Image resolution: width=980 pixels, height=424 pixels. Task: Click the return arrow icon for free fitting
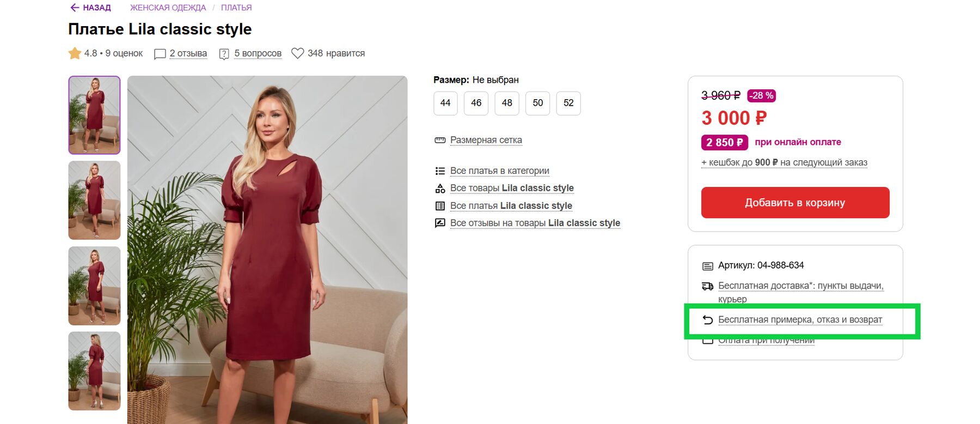pos(707,320)
